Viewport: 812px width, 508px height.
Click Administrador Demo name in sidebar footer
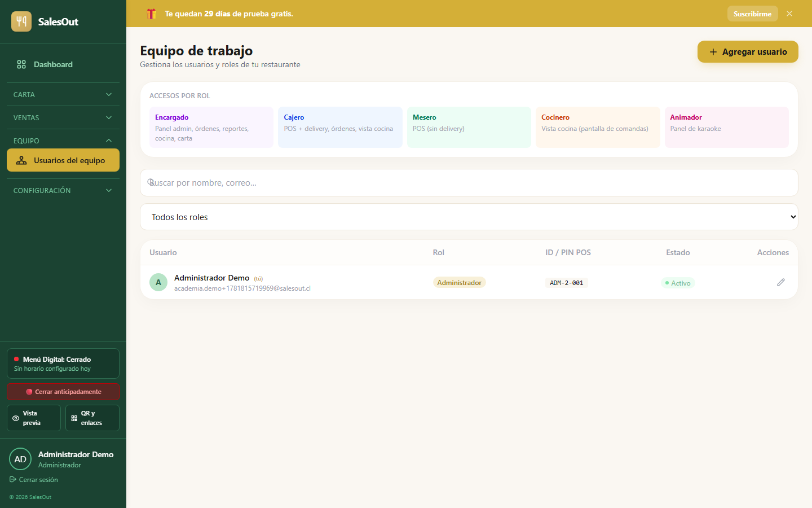click(76, 454)
